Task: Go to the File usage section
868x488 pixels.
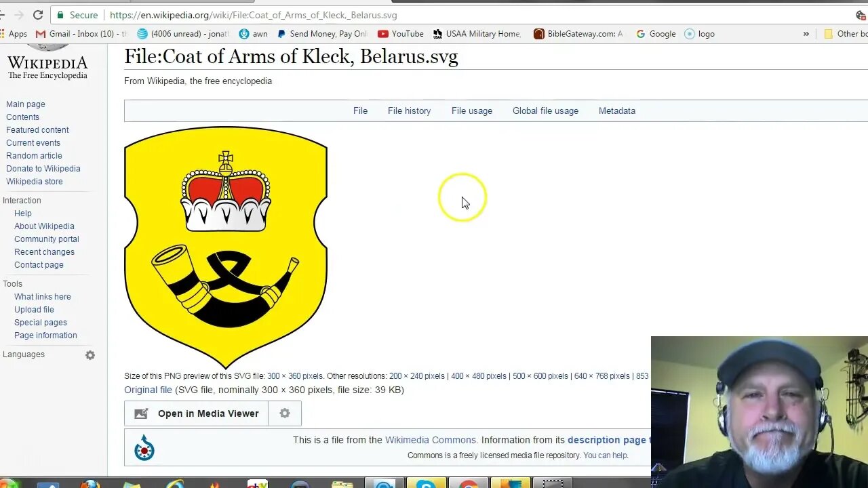Action: tap(472, 111)
